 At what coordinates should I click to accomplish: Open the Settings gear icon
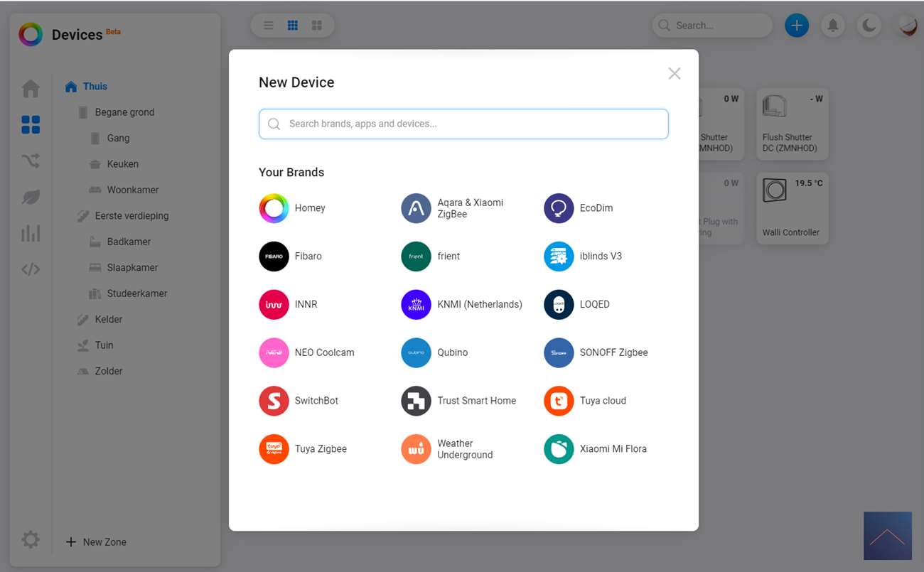point(31,540)
